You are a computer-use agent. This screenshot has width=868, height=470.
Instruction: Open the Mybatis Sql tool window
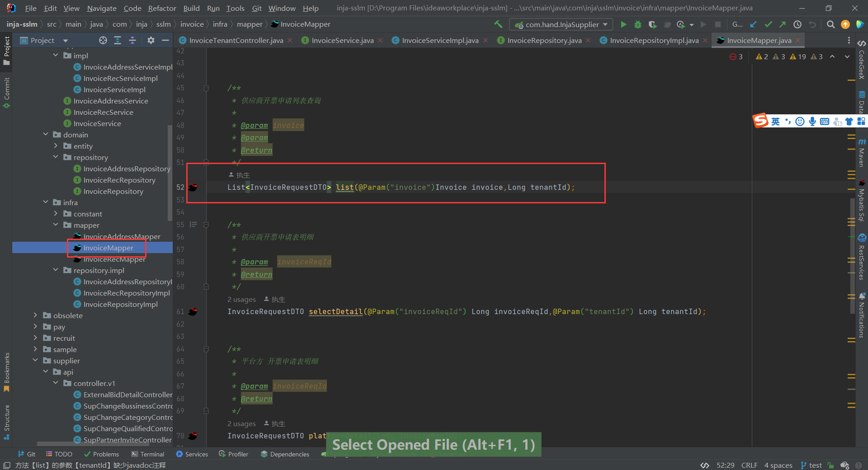862,201
